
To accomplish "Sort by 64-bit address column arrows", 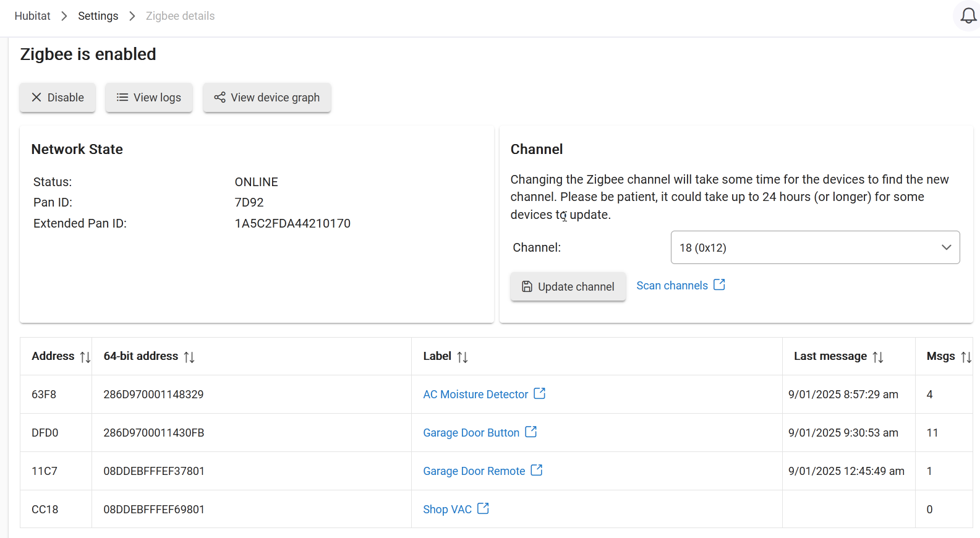I will 189,357.
